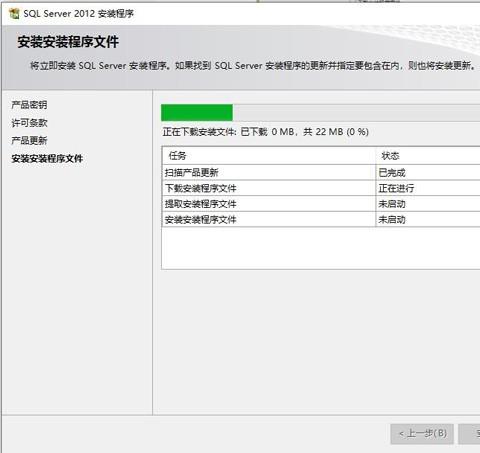Click the download status text showing 22 MB
This screenshot has width=480, height=453.
point(266,132)
